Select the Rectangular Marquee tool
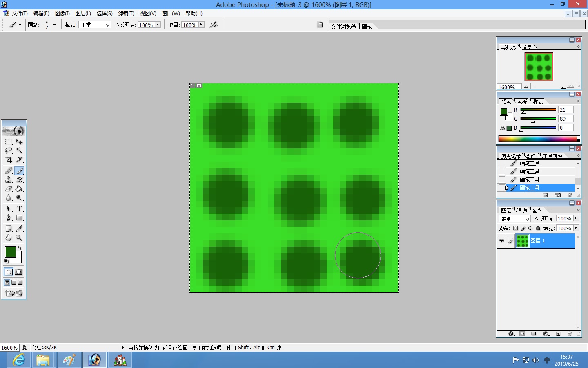The width and height of the screenshot is (588, 368). [x=9, y=141]
